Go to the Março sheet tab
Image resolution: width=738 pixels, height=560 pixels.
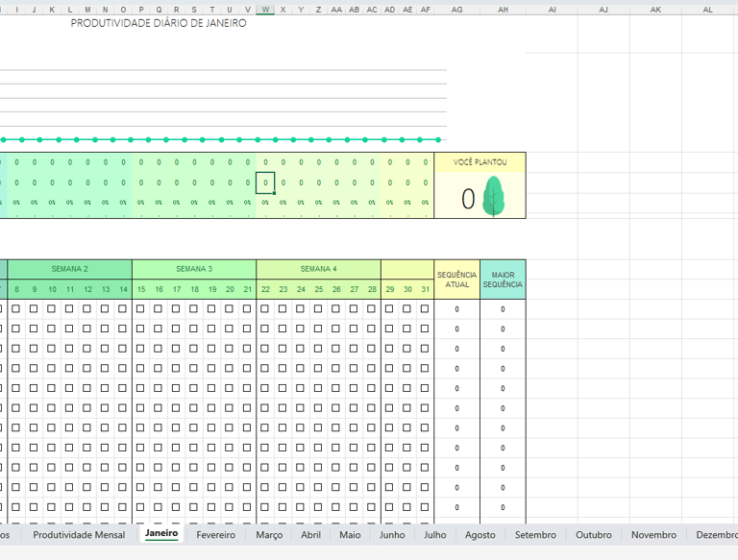pos(269,535)
